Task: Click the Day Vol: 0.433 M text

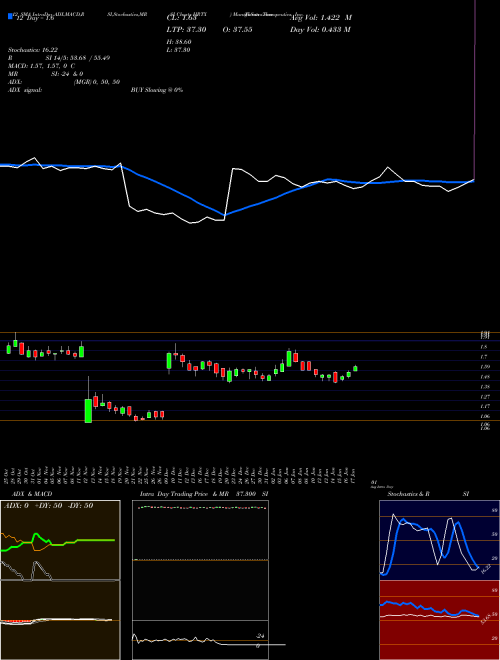Action: [x=320, y=29]
